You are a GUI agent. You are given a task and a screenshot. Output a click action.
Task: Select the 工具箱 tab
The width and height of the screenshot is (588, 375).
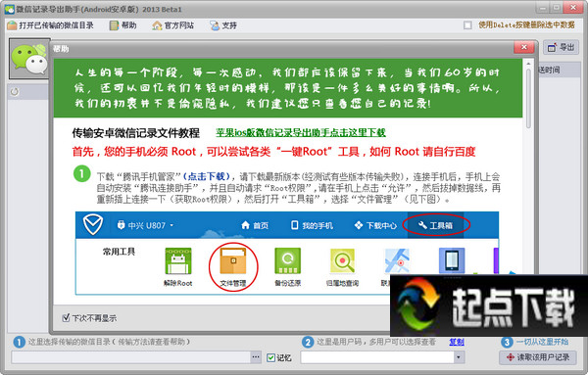coord(436,225)
